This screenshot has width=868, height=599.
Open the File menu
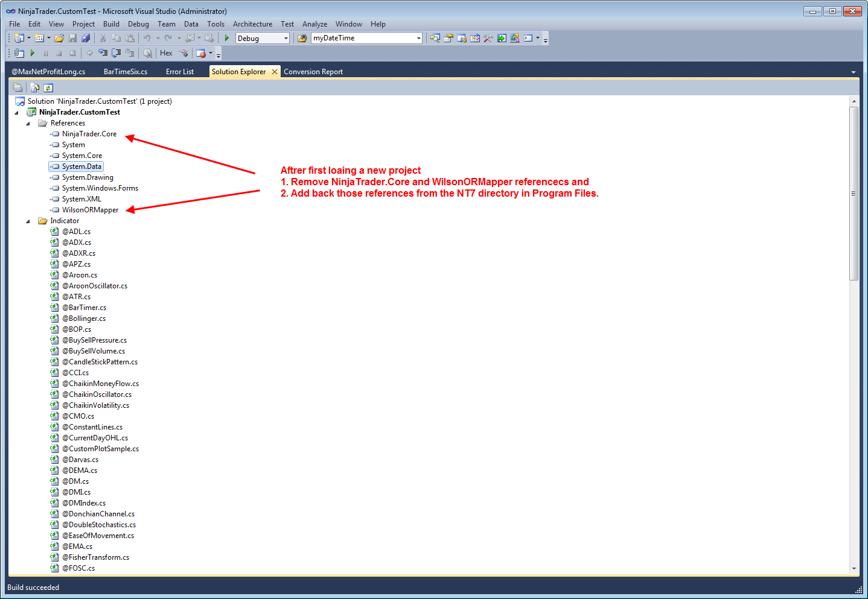14,24
